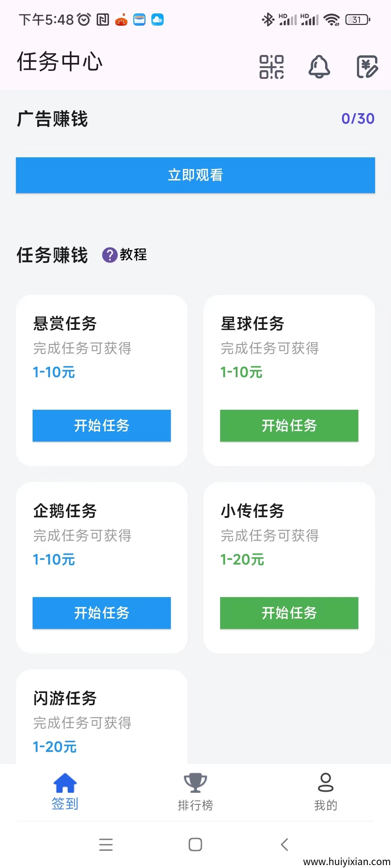The height and width of the screenshot is (868, 391).
Task: Start the 企鹅任务 task
Action: [102, 613]
